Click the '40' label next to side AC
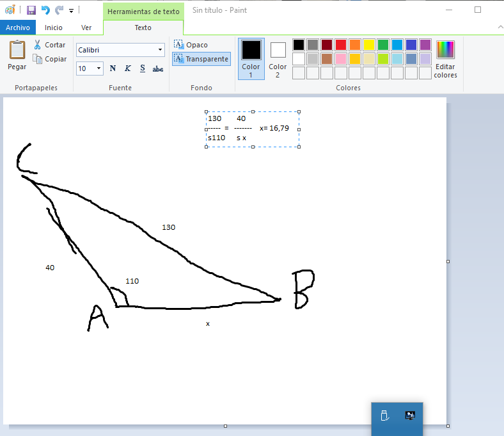This screenshot has height=436, width=504. pyautogui.click(x=50, y=268)
